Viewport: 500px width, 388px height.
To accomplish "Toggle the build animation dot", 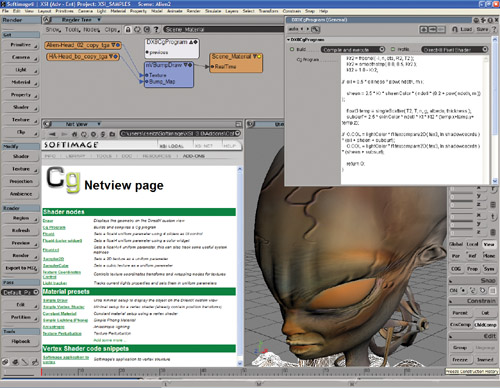I will click(292, 49).
